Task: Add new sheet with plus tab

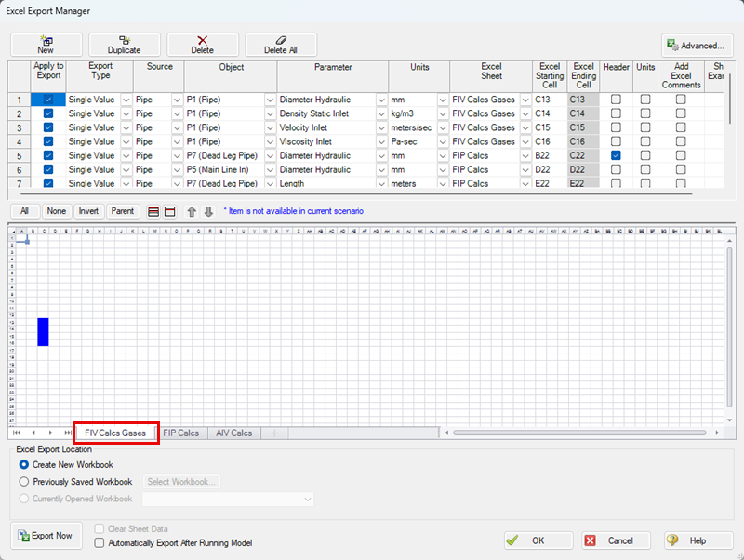Action: (x=274, y=433)
